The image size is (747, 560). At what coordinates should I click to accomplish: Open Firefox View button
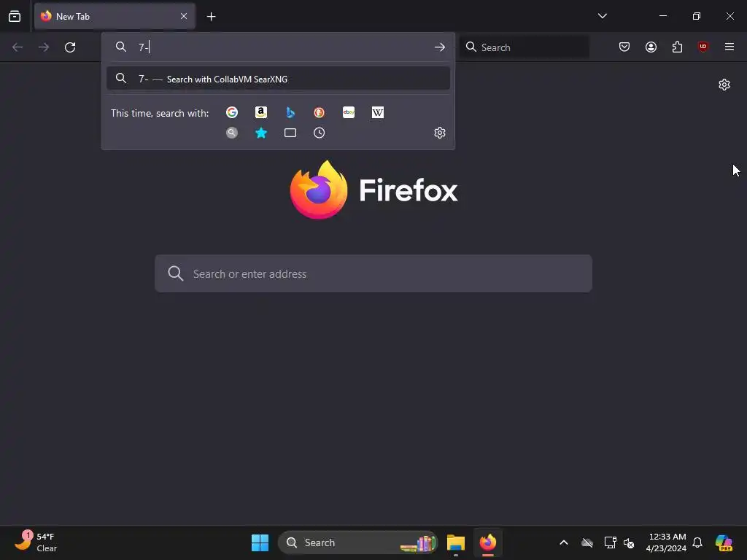coord(15,16)
